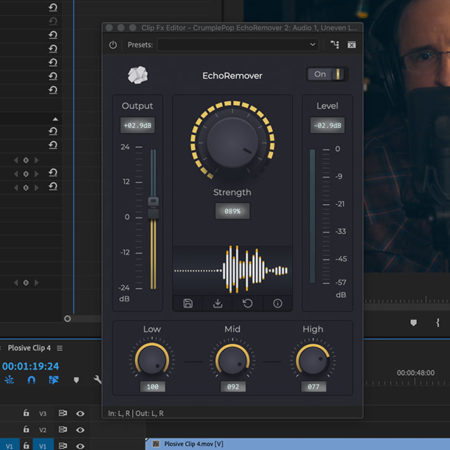Click the In: L, R | Out: L, R status text
450x450 pixels.
pos(136,413)
